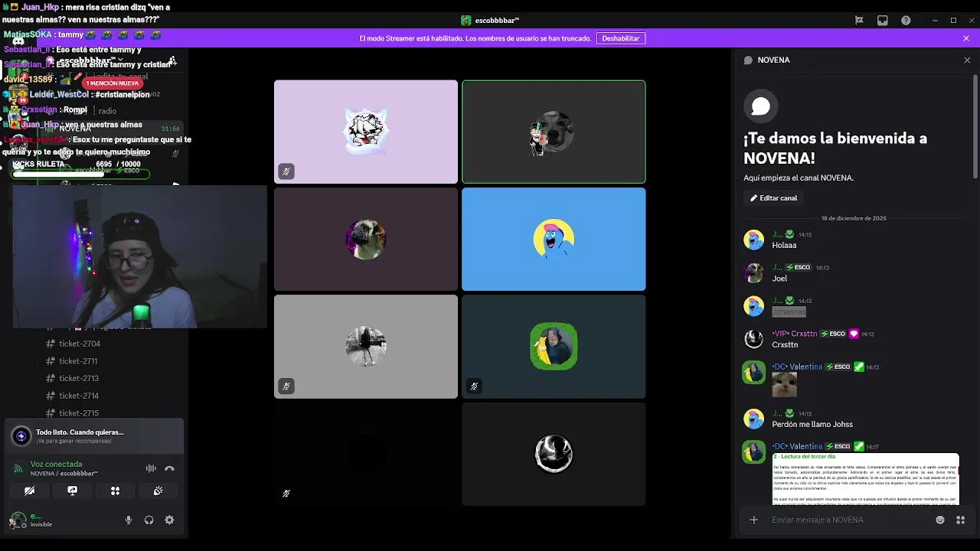Mute the microphone in user panel
The image size is (980, 551).
pos(129,520)
